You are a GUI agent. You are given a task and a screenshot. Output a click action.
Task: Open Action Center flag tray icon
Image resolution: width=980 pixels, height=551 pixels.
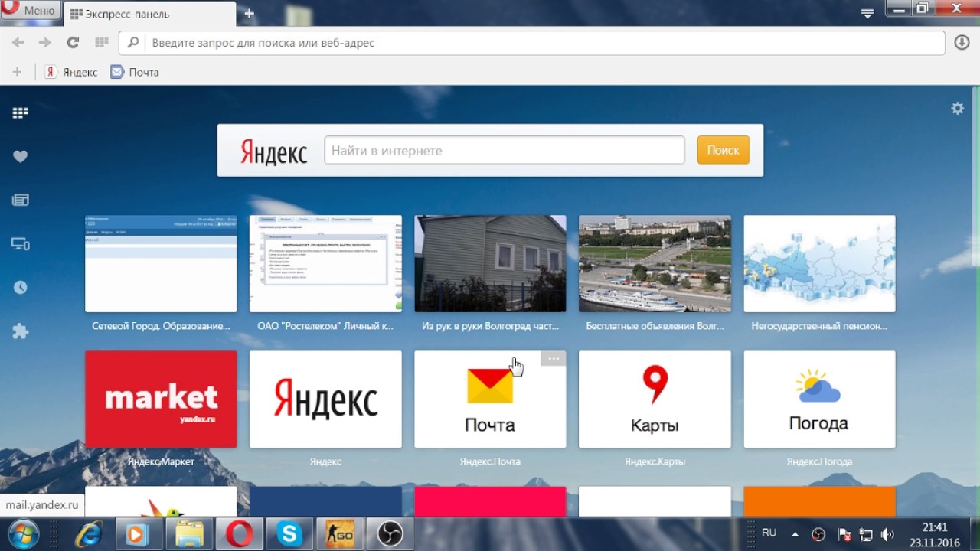(844, 534)
